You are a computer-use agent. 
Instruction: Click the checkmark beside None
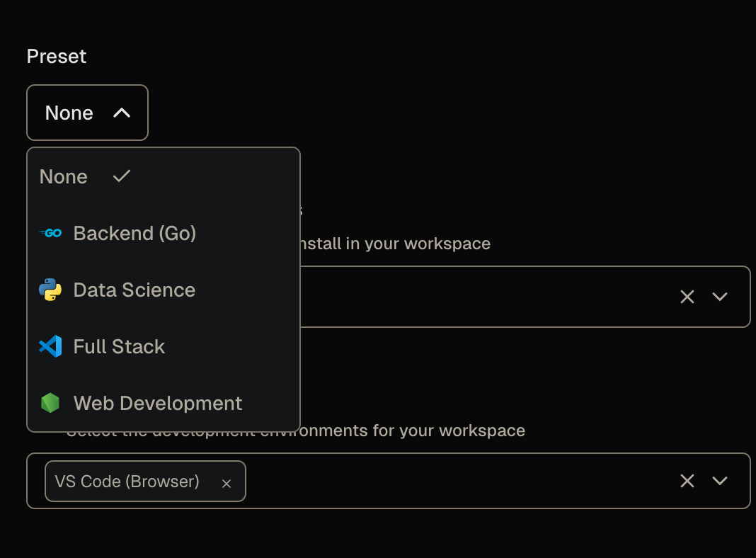[122, 176]
